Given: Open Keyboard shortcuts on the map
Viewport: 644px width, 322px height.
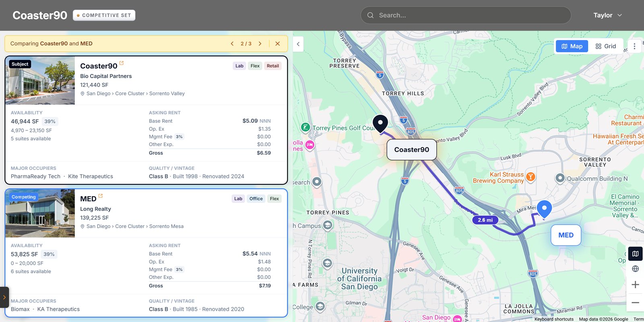Looking at the screenshot, I should (x=554, y=319).
